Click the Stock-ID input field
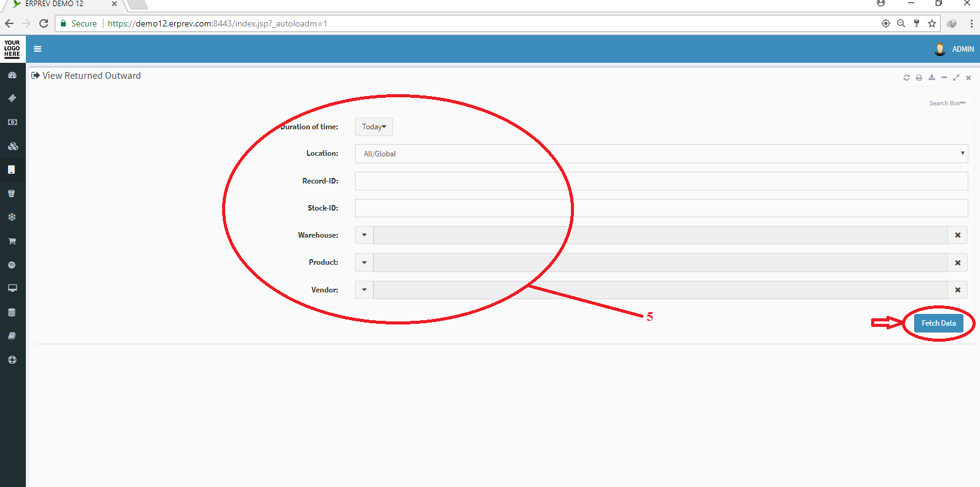The height and width of the screenshot is (487, 980). coord(661,208)
